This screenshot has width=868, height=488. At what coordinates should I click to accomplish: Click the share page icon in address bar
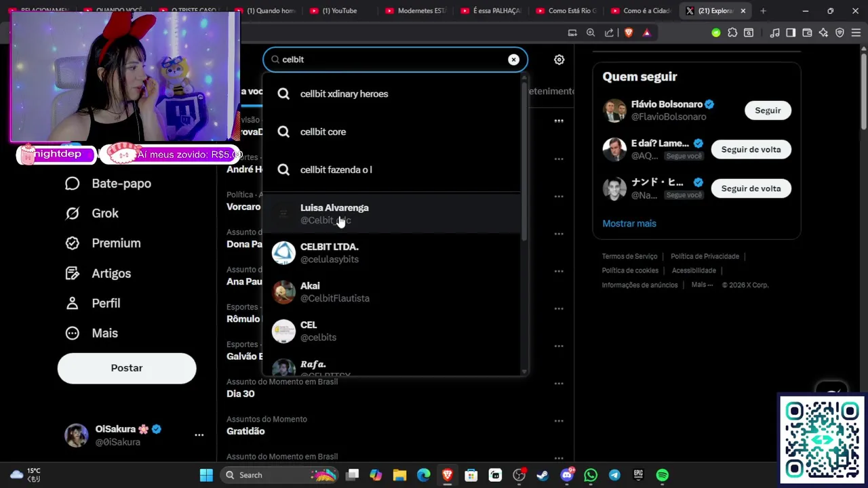coord(609,33)
